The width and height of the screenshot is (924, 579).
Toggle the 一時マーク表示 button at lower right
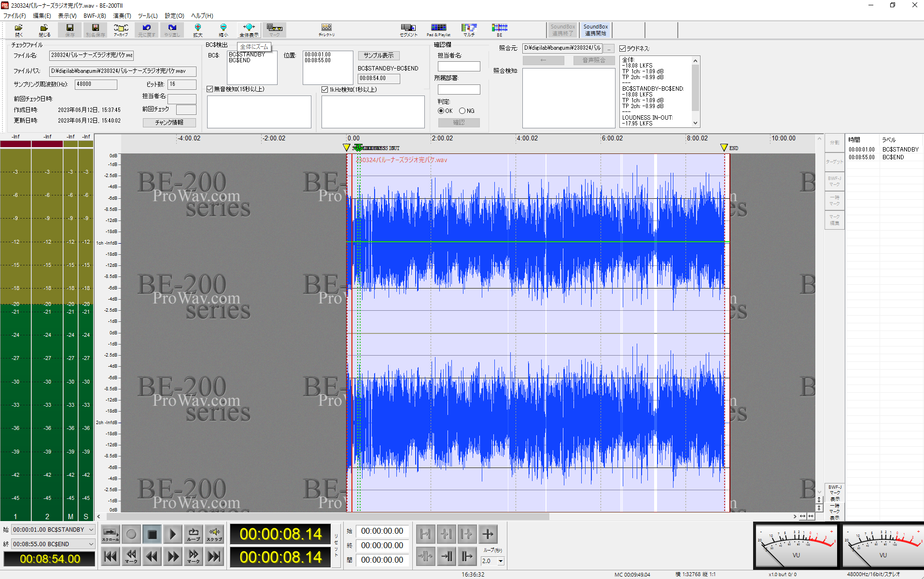point(835,511)
